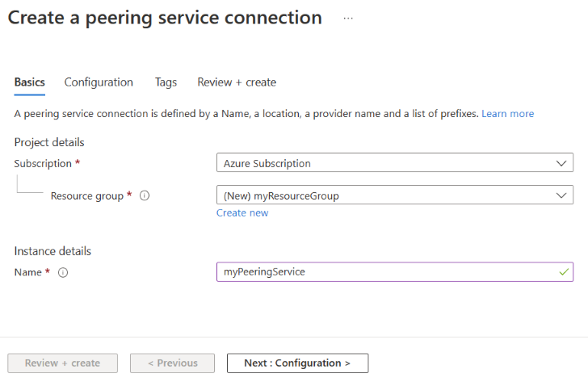The height and width of the screenshot is (382, 588).
Task: Click the Create new link
Action: pyautogui.click(x=242, y=213)
